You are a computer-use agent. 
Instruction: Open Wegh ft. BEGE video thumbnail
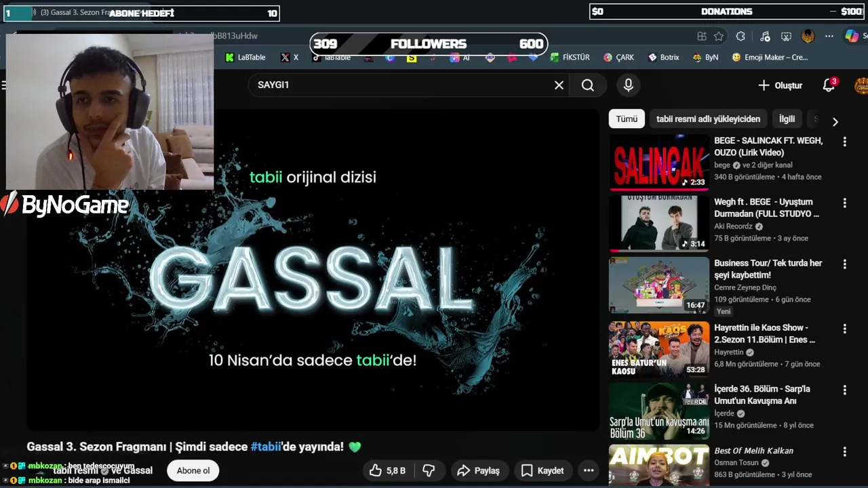click(x=658, y=223)
